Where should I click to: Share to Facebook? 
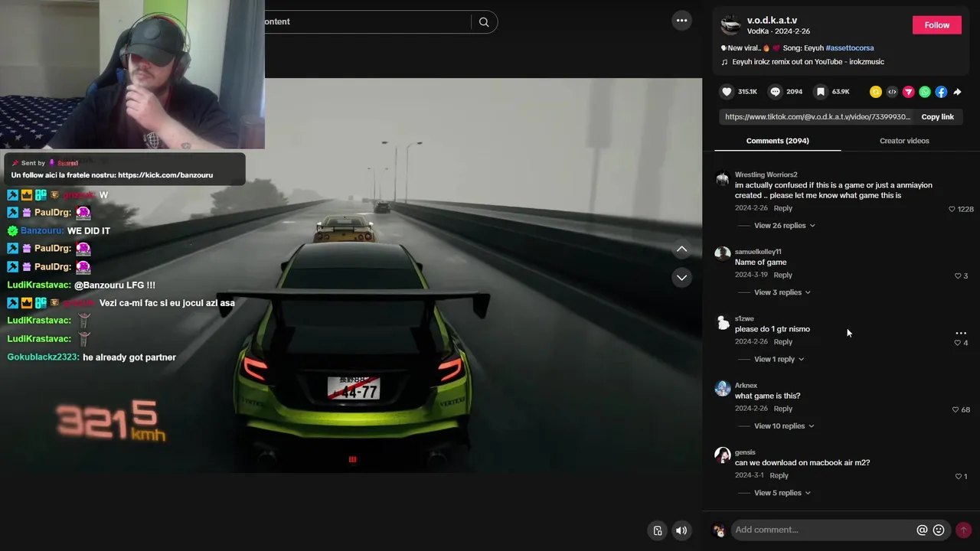[x=941, y=92]
